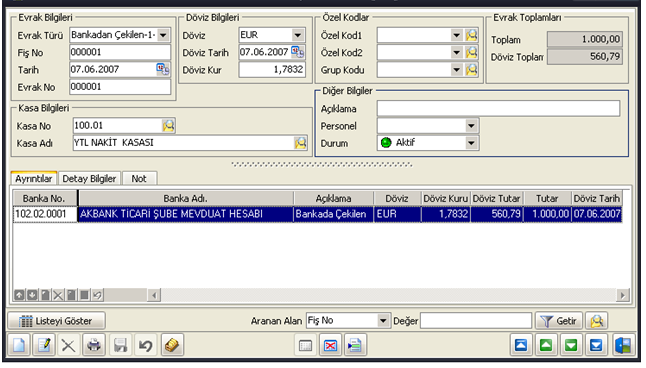The width and height of the screenshot is (646, 368).
Task: Click the dotted splitter handle above tabs
Action: (x=321, y=164)
